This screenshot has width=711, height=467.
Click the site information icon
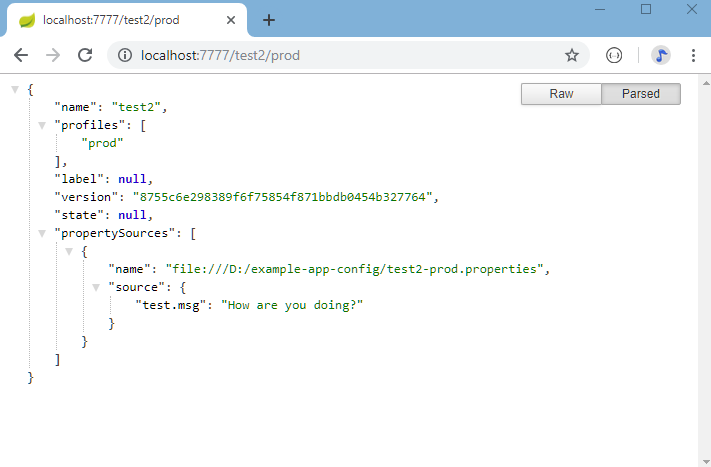coord(125,56)
